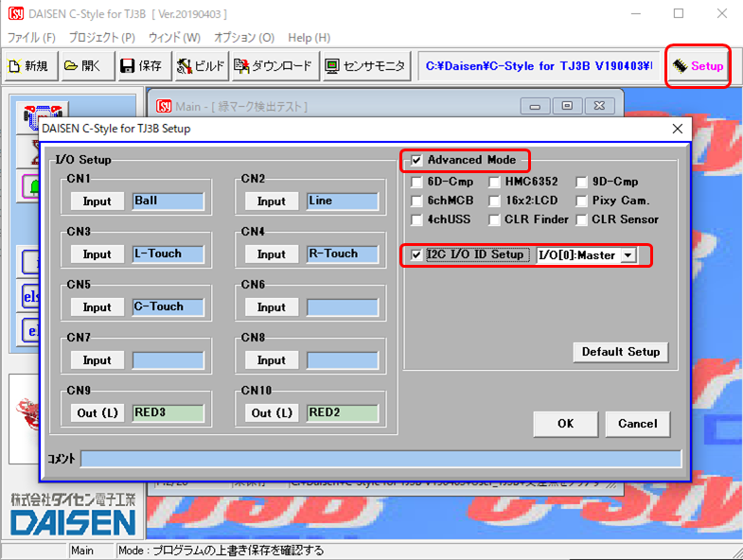Screen dimensions: 743x560
Task: Click the CN9 Out (L) mode button
Action: click(97, 413)
